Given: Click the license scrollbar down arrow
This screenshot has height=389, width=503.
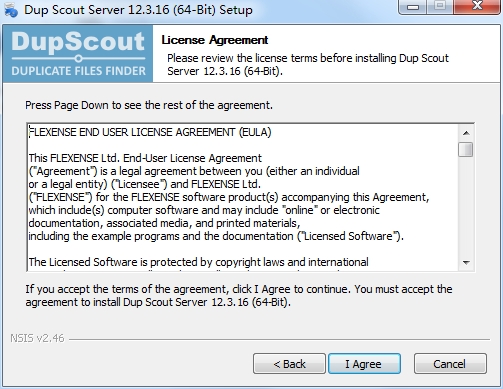Looking at the screenshot, I should [466, 263].
